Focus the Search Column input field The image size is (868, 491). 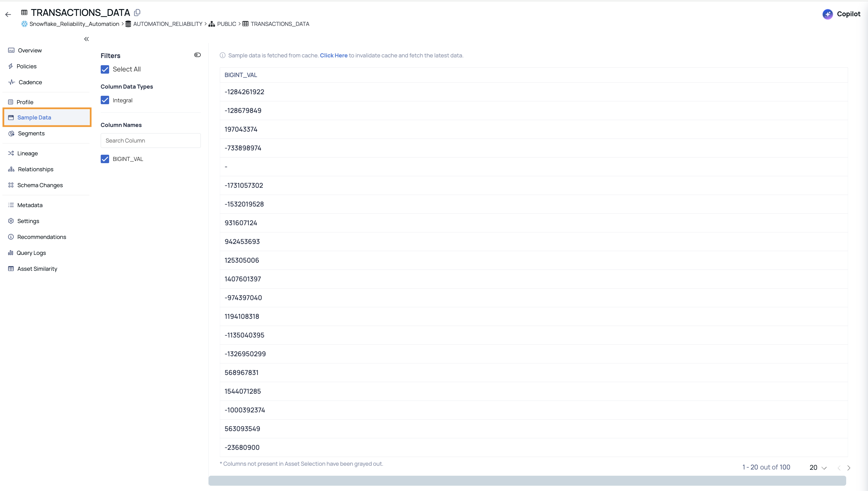click(151, 140)
